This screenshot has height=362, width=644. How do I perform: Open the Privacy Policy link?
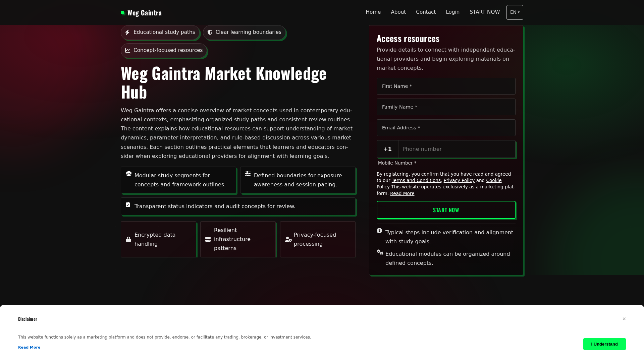click(459, 180)
